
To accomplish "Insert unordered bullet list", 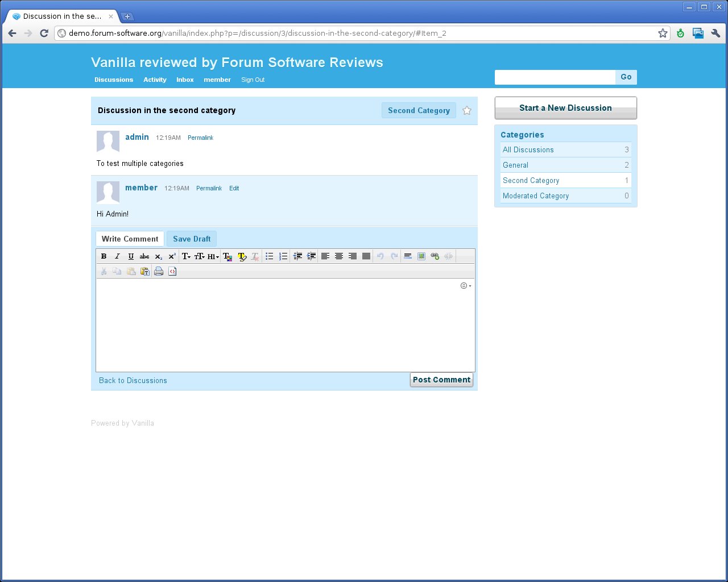I will 270,256.
